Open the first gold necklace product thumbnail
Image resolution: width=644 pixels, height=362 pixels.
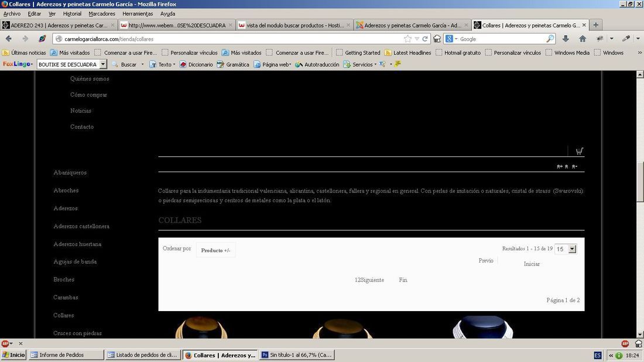201,327
